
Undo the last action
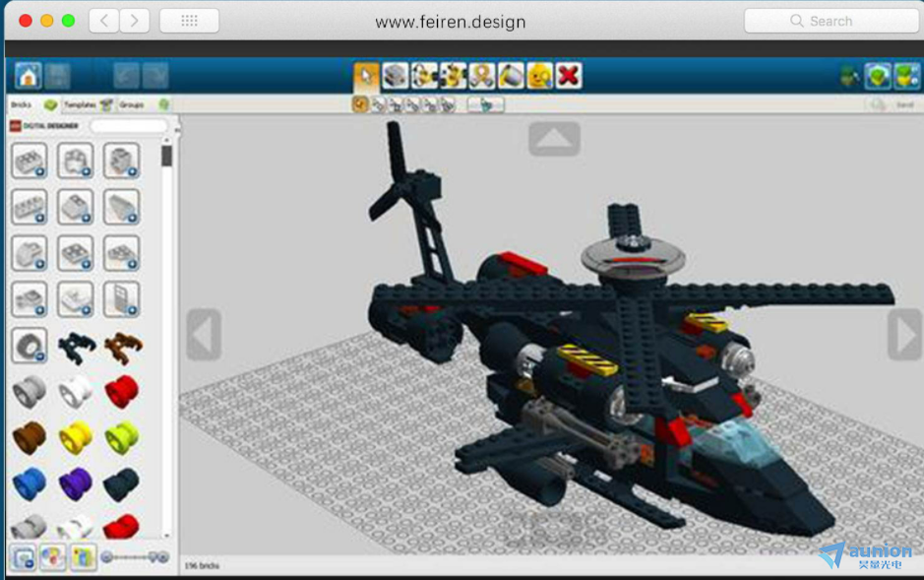tap(126, 76)
